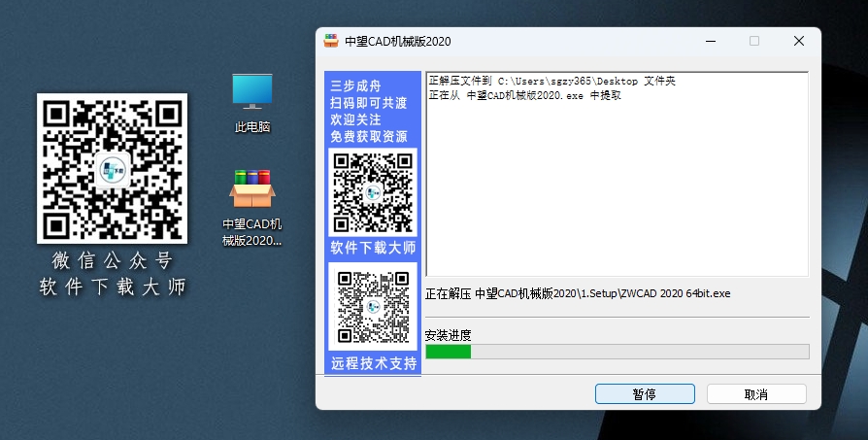
Task: Click the WinRAR icon in the title bar
Action: [x=331, y=41]
